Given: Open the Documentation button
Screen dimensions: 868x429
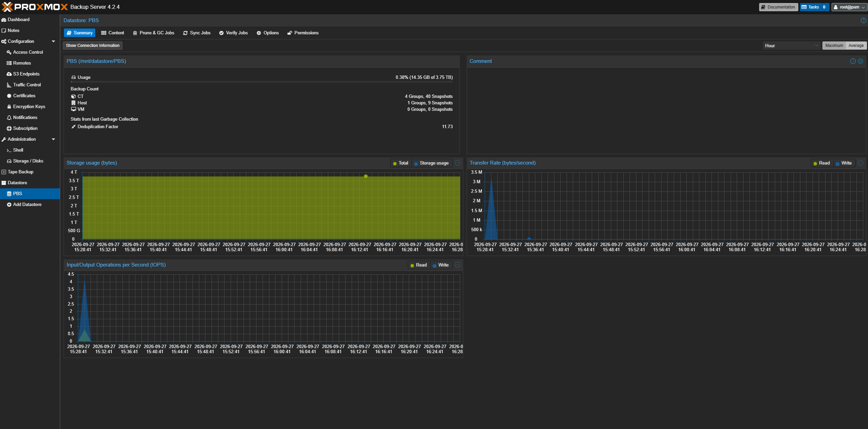Looking at the screenshot, I should click(778, 7).
